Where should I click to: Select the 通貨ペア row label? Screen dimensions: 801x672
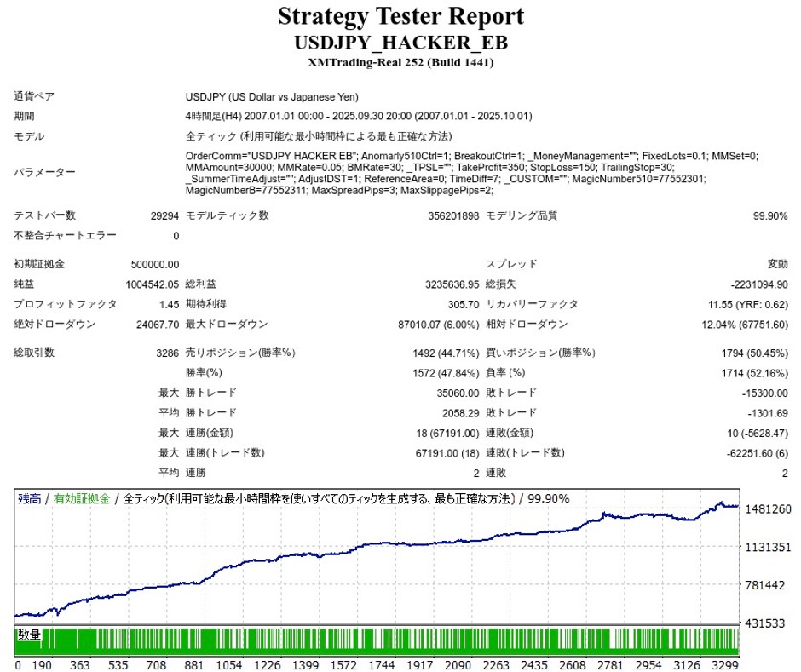point(34,97)
